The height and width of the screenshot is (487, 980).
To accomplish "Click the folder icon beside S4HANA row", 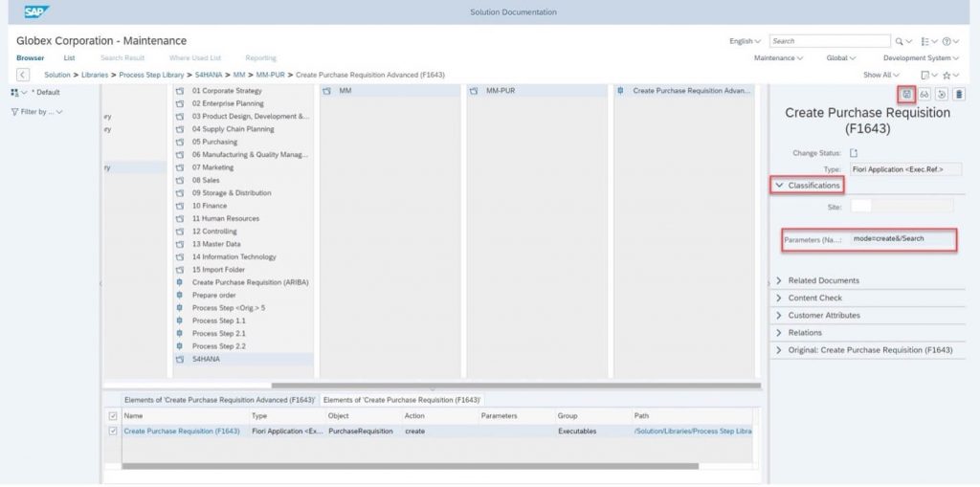I will tap(180, 360).
